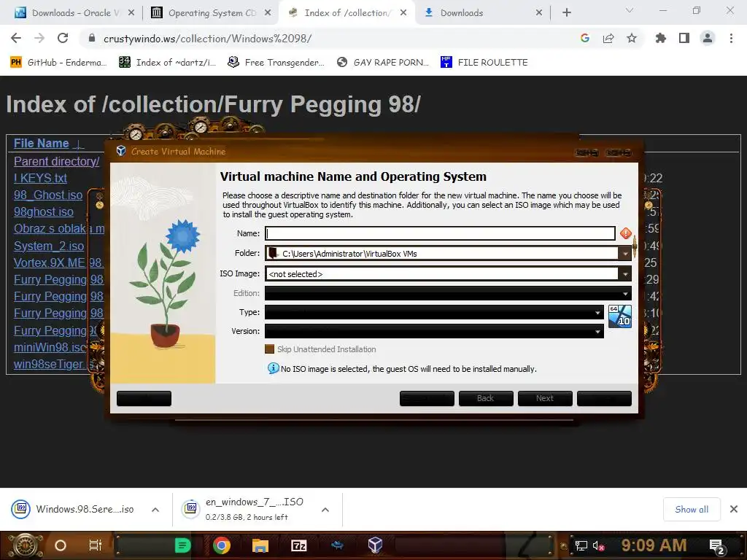
Task: Click the warning icon beside Name field
Action: (x=625, y=233)
